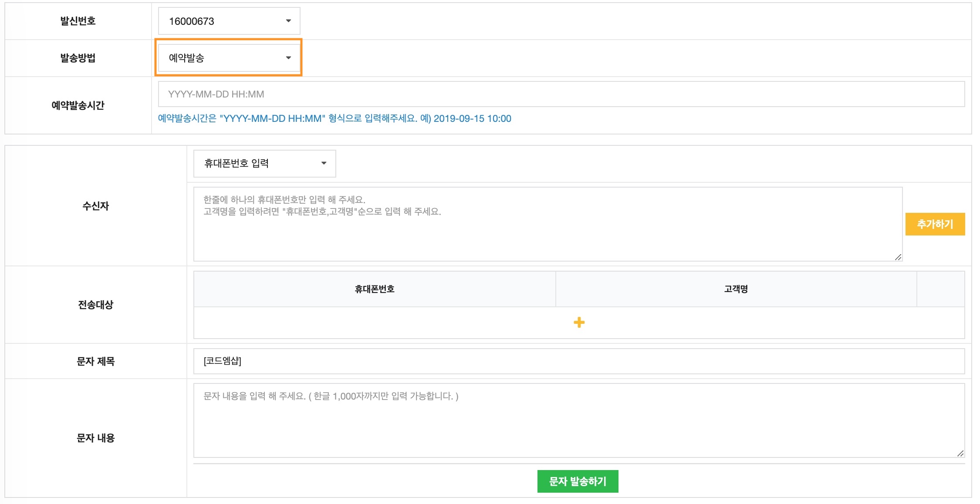The width and height of the screenshot is (980, 504).
Task: Open the 발신번호 dropdown arrow
Action: point(289,20)
